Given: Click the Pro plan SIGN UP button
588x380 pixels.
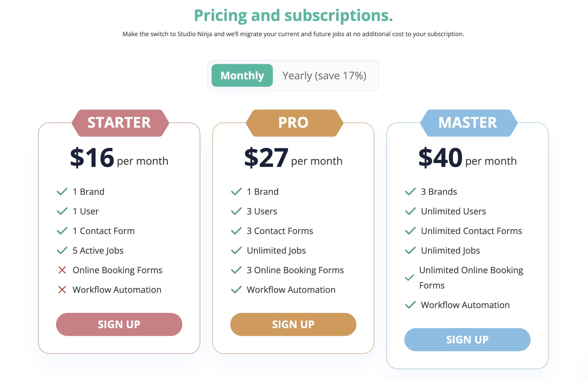Looking at the screenshot, I should click(293, 324).
